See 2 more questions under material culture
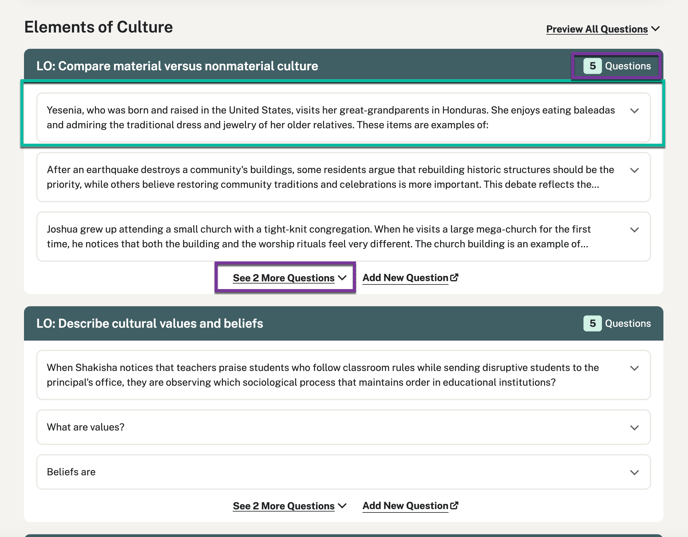Viewport: 688px width, 537px height. 290,278
